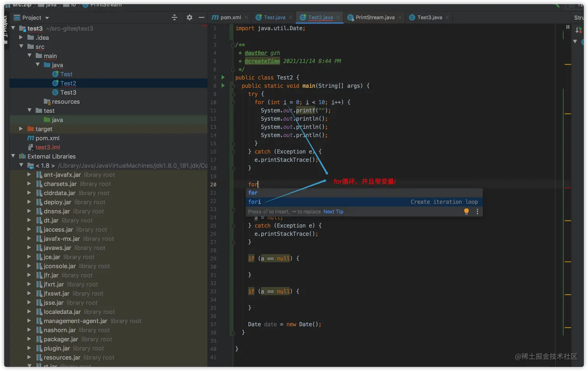Close the Test.java tab
Viewport: 588px width, 371px height.
[x=290, y=17]
